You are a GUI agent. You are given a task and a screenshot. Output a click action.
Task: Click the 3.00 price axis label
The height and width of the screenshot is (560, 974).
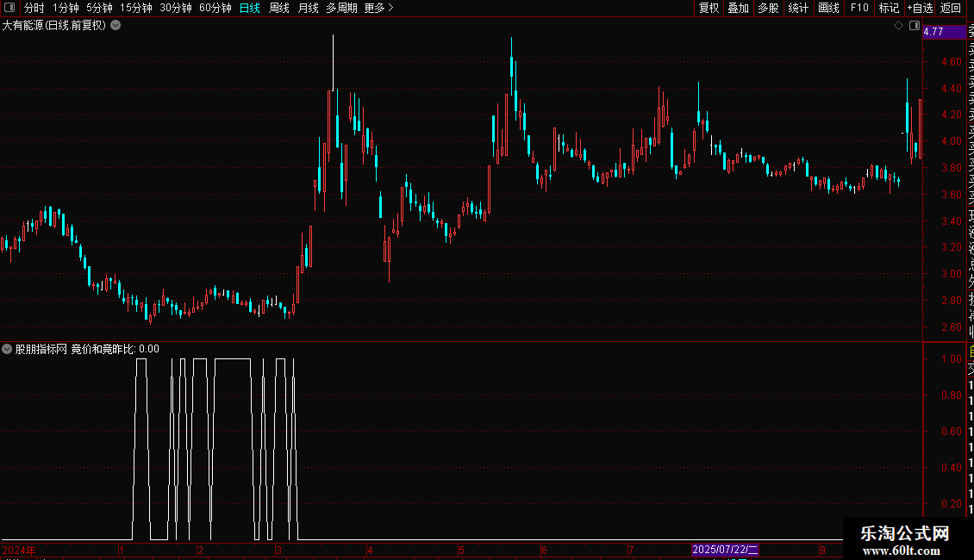(x=951, y=274)
